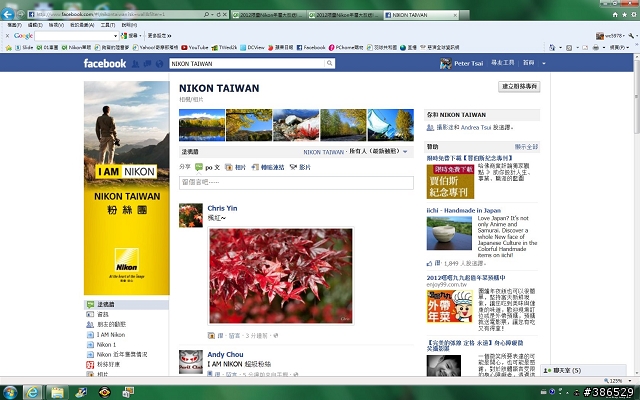The height and width of the screenshot is (400, 640).
Task: Open the print options dropdown arrow
Action: [603, 47]
